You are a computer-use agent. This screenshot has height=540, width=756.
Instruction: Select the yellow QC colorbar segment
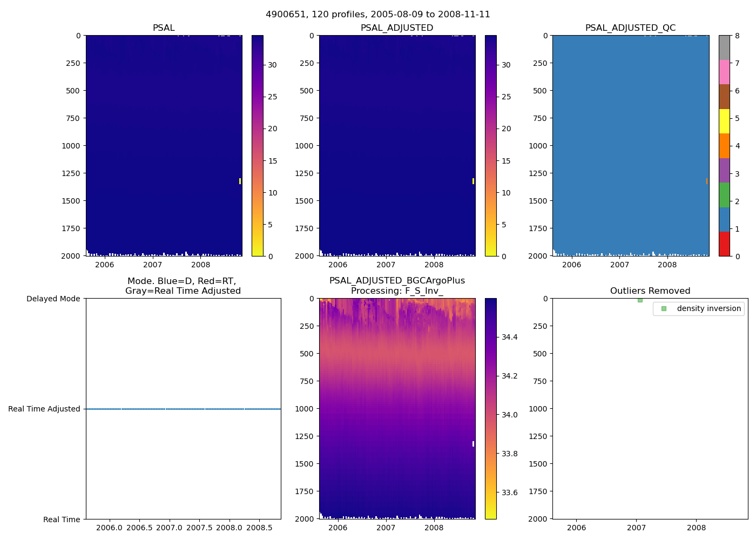pyautogui.click(x=724, y=121)
